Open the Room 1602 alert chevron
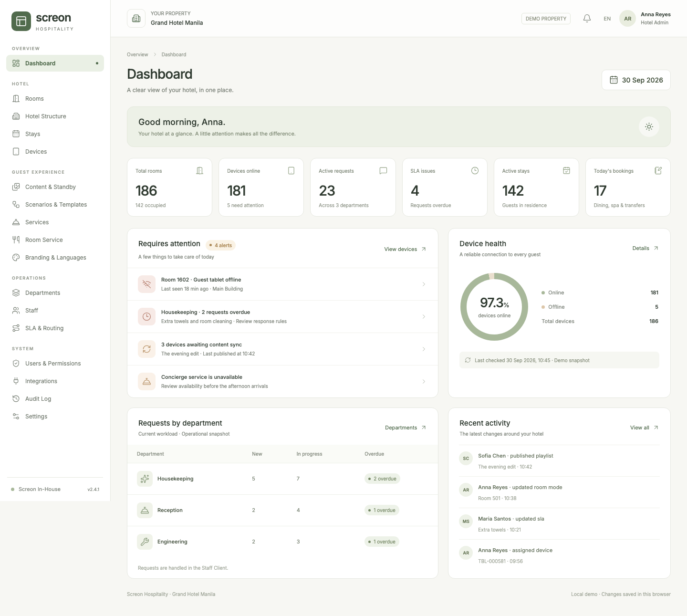The width and height of the screenshot is (687, 616). [424, 284]
